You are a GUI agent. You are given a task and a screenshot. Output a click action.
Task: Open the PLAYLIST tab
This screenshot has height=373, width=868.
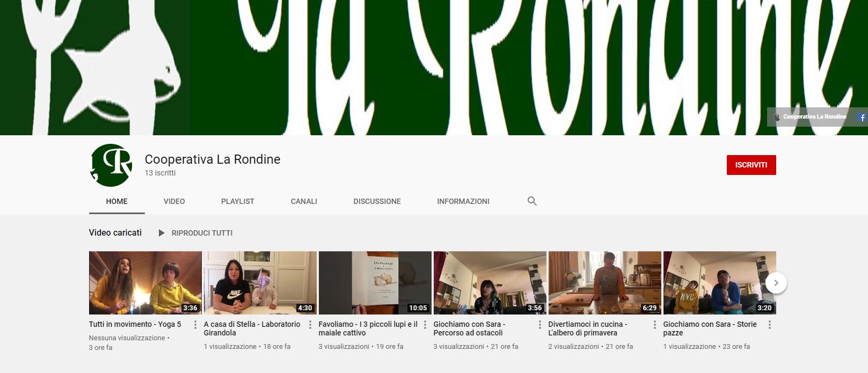(238, 201)
